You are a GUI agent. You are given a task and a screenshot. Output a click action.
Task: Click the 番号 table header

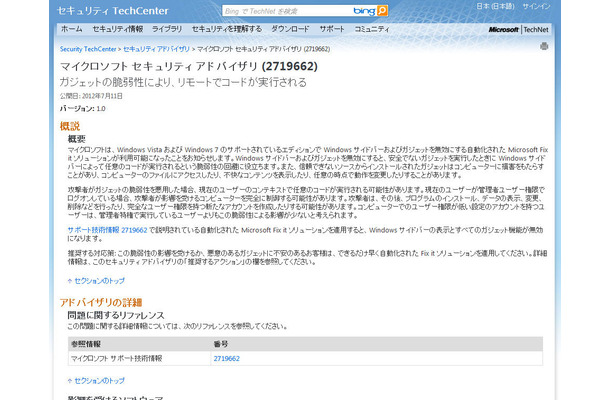(x=221, y=344)
